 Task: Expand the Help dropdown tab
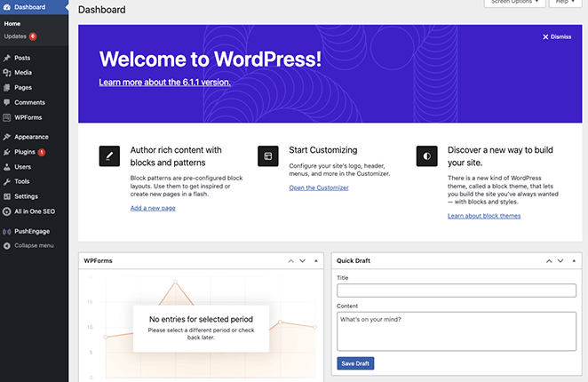pos(564,3)
